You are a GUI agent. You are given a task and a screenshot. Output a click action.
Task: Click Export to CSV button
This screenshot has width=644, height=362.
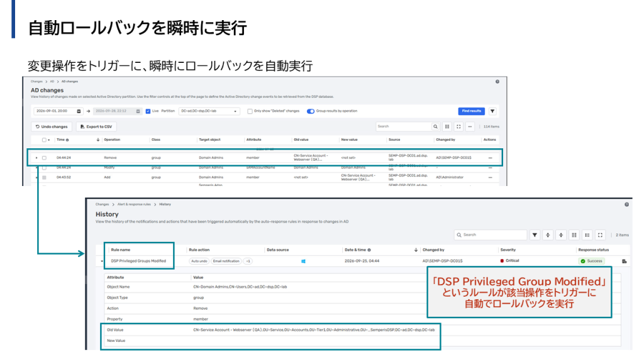[x=96, y=127]
